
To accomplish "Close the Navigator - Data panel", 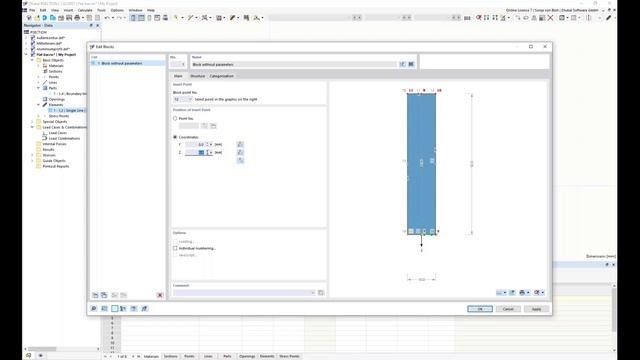I will [x=98, y=25].
